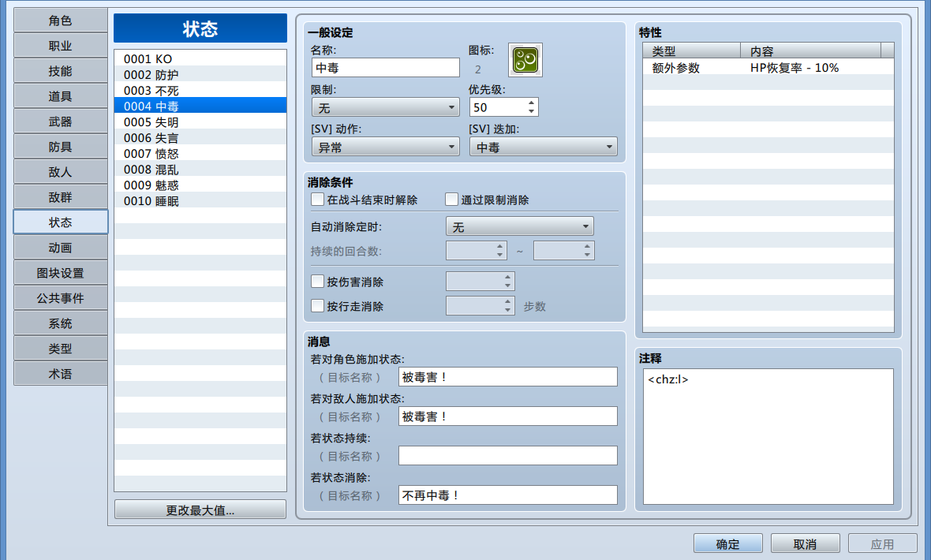The height and width of the screenshot is (560, 931).
Task: Select state 0003 不死
Action: click(200, 90)
